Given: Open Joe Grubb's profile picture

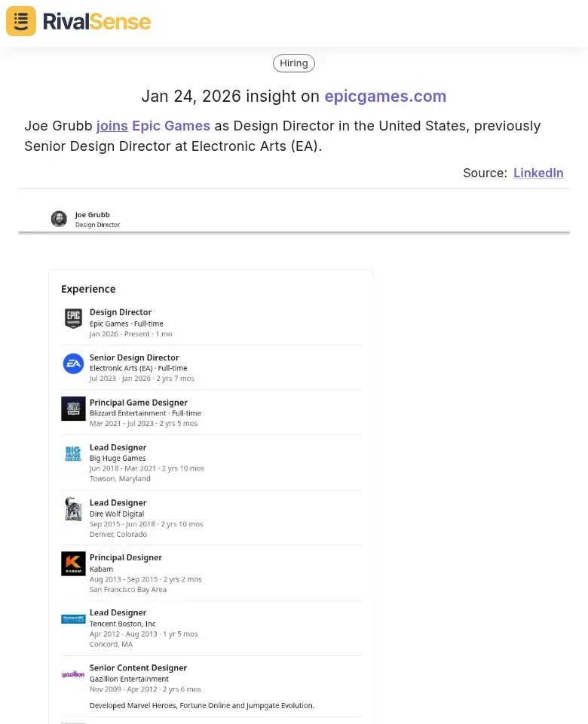Looking at the screenshot, I should tap(59, 219).
